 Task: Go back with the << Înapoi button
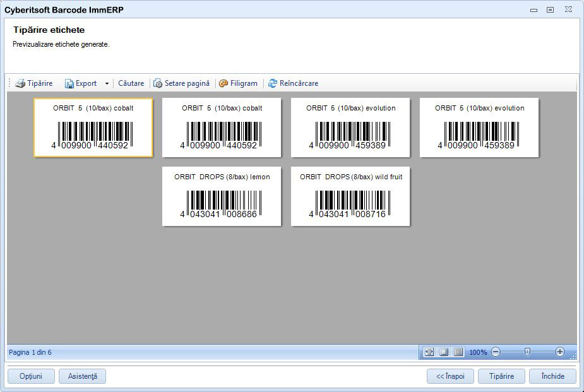click(x=450, y=376)
